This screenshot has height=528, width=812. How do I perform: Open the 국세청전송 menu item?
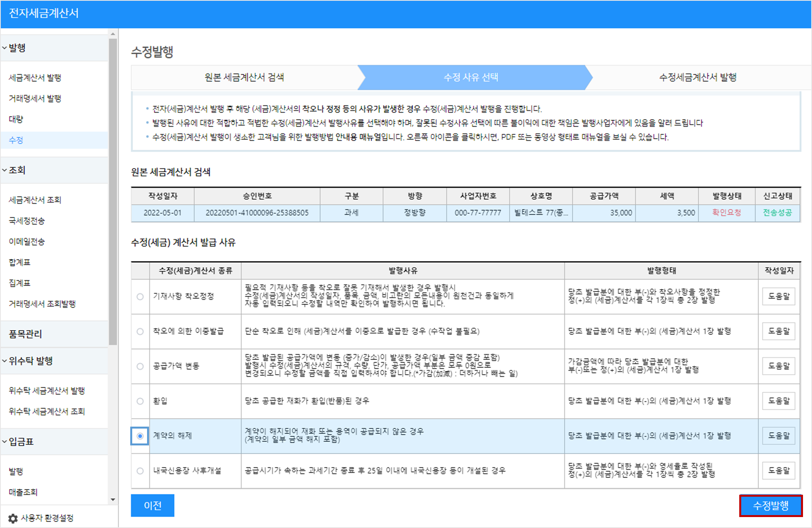tap(27, 221)
